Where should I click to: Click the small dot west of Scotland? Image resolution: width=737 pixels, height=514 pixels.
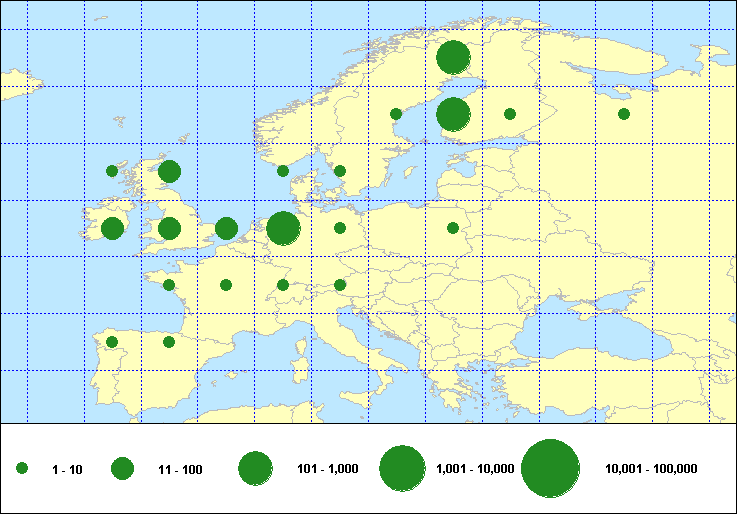pyautogui.click(x=112, y=171)
